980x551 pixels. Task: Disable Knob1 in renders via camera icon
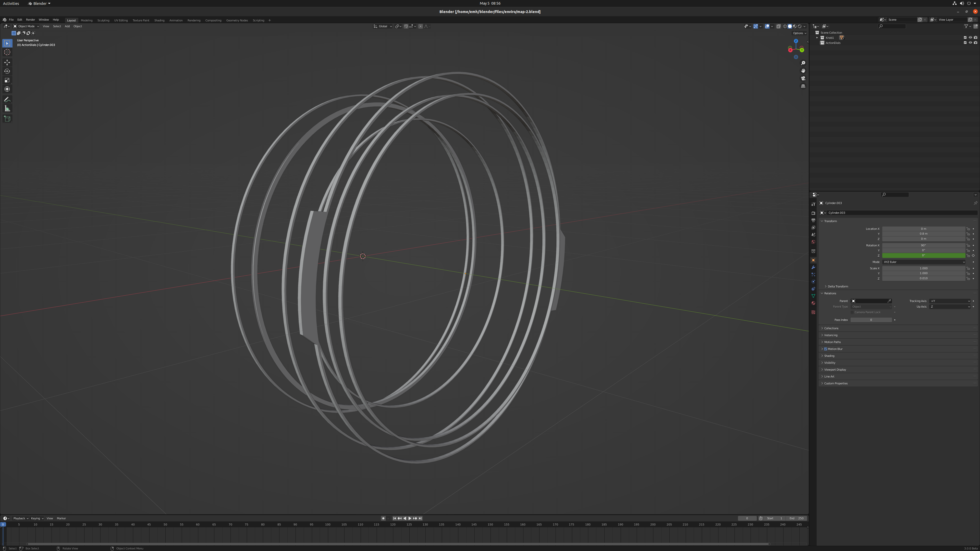975,38
